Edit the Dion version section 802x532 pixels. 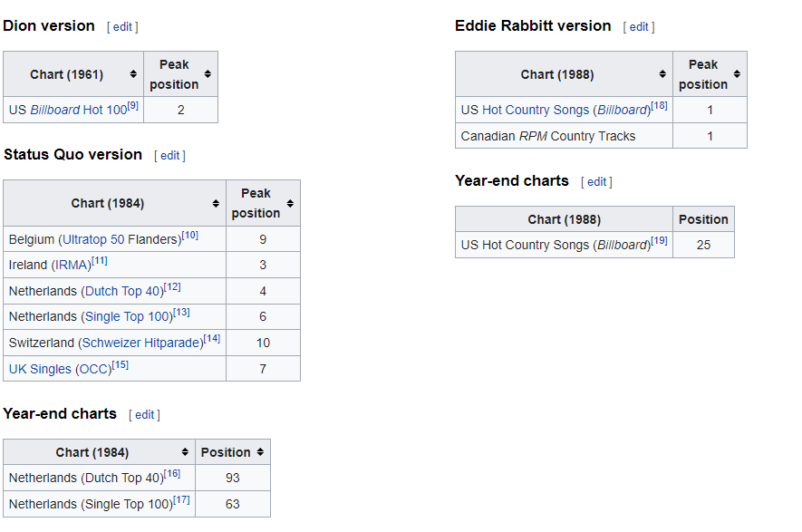[x=122, y=27]
